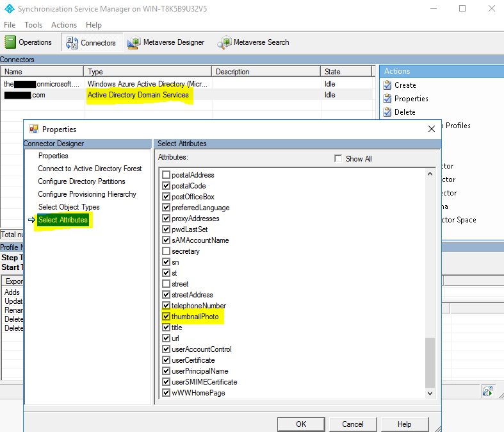This screenshot has width=504, height=432.
Task: Click the streetAddress attribute label
Action: [192, 295]
